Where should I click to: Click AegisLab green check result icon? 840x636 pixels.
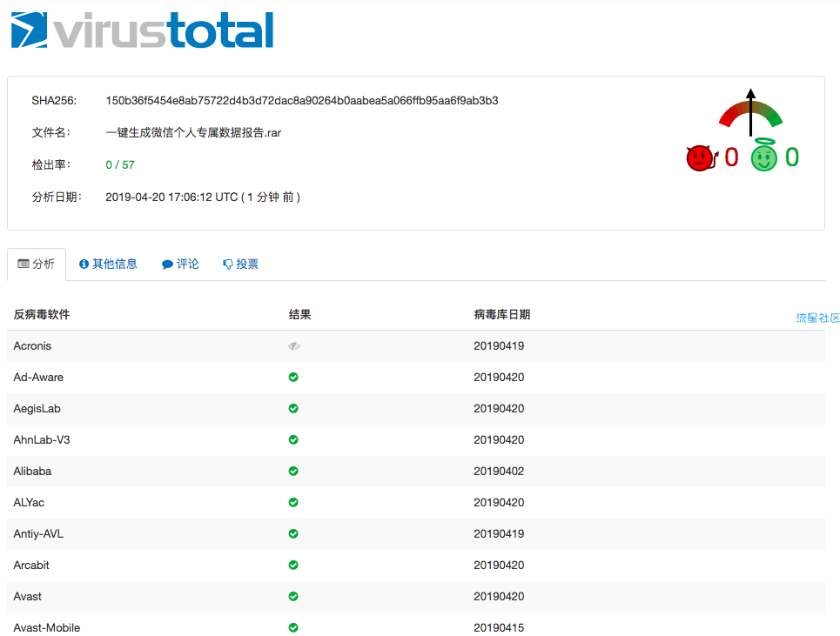[x=293, y=408]
